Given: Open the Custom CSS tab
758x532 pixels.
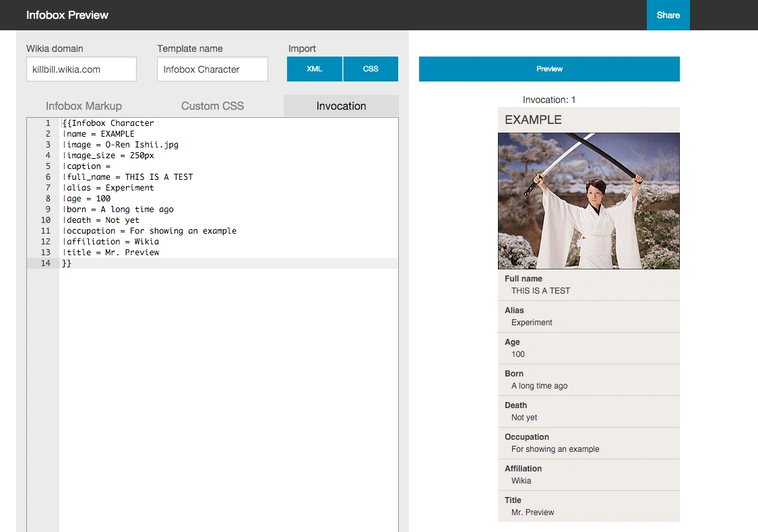Looking at the screenshot, I should point(212,106).
